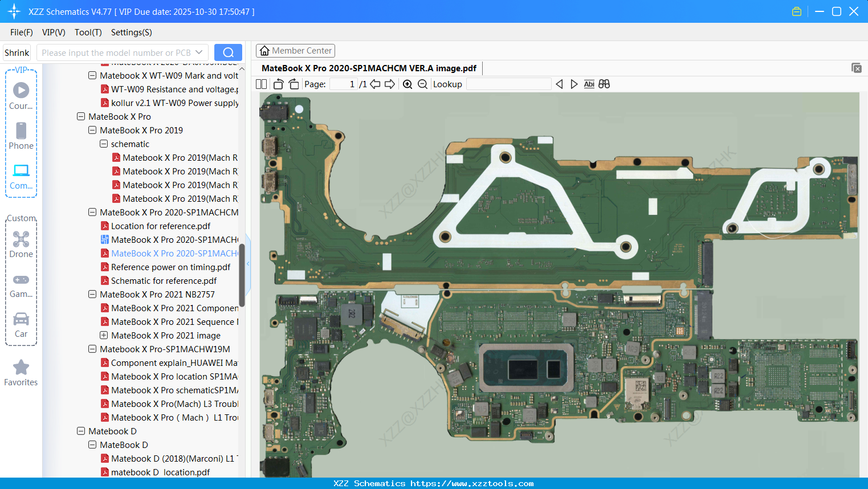Open Component explain_HUAWEI file

[170, 362]
